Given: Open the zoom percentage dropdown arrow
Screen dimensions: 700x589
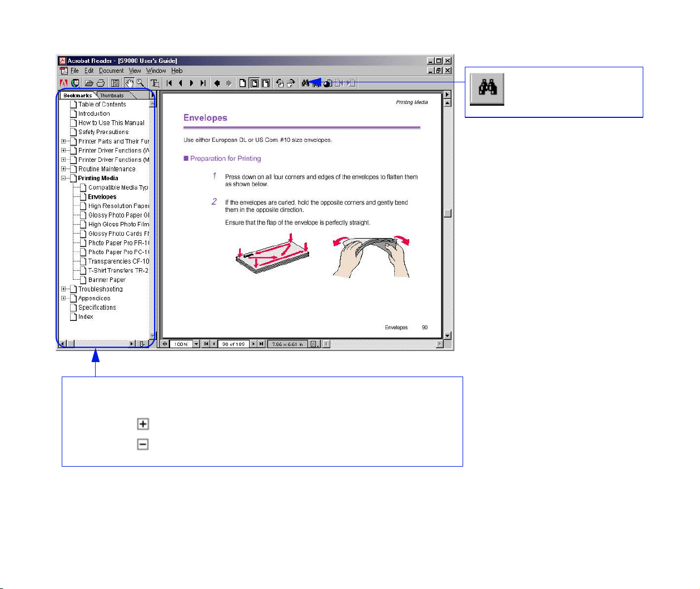Looking at the screenshot, I should (196, 344).
